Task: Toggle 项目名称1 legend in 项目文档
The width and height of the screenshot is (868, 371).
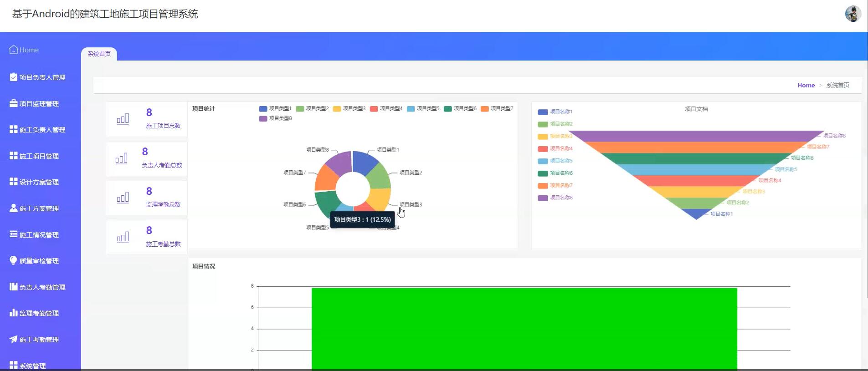Action: [555, 112]
